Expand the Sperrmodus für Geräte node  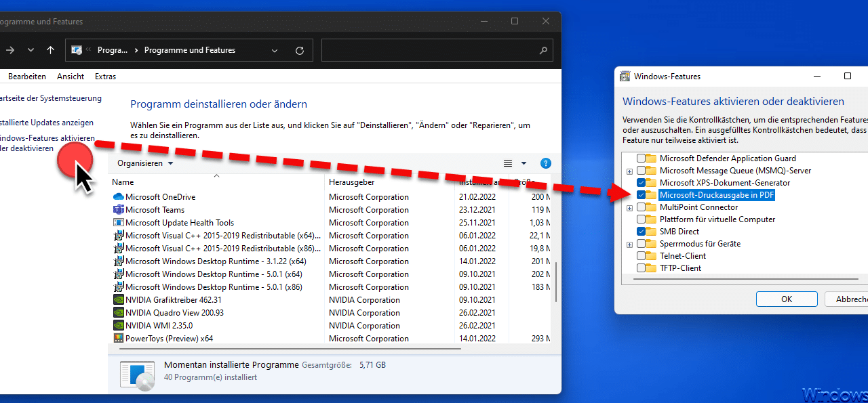coord(630,244)
